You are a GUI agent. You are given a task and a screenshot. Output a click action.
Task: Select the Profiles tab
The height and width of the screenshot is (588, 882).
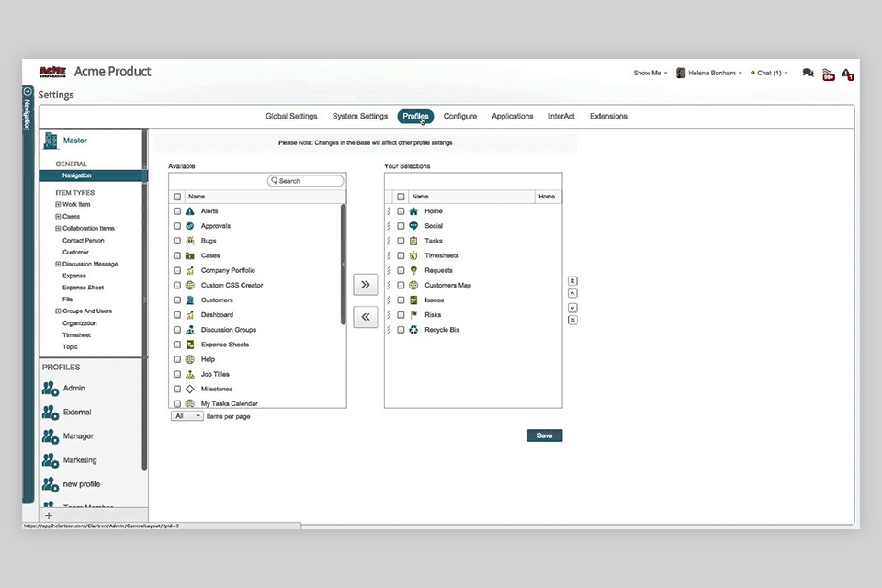coord(415,116)
